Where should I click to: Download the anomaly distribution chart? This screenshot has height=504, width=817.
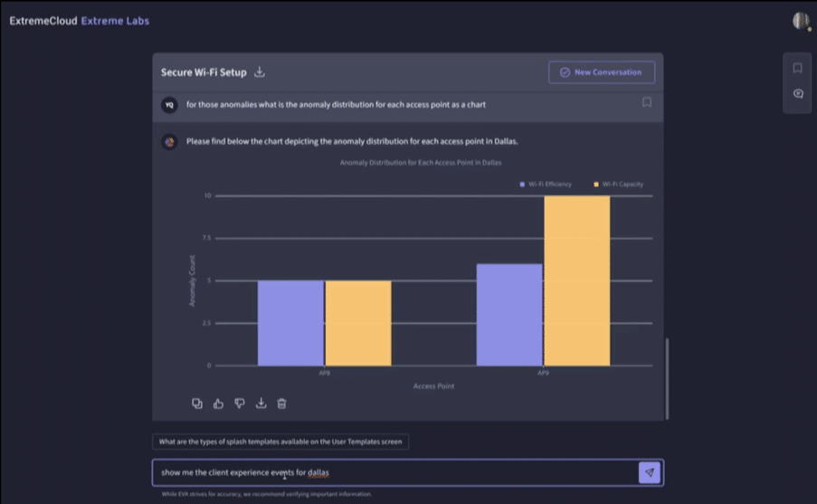[261, 404]
